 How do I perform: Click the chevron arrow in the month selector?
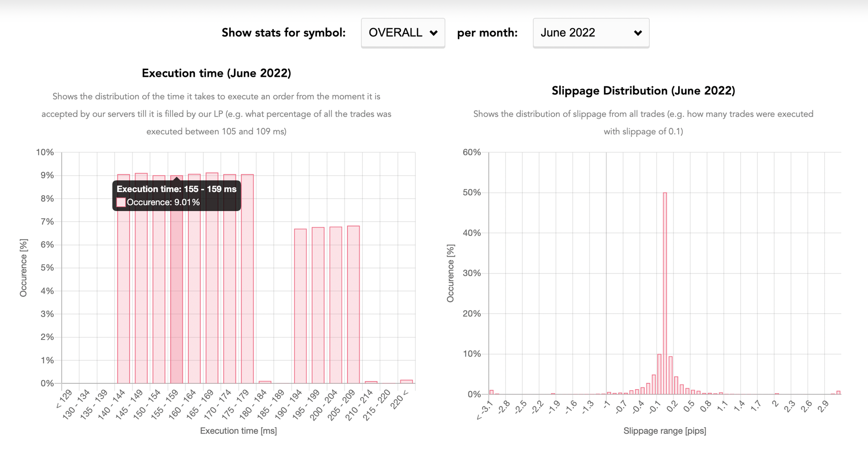click(638, 33)
